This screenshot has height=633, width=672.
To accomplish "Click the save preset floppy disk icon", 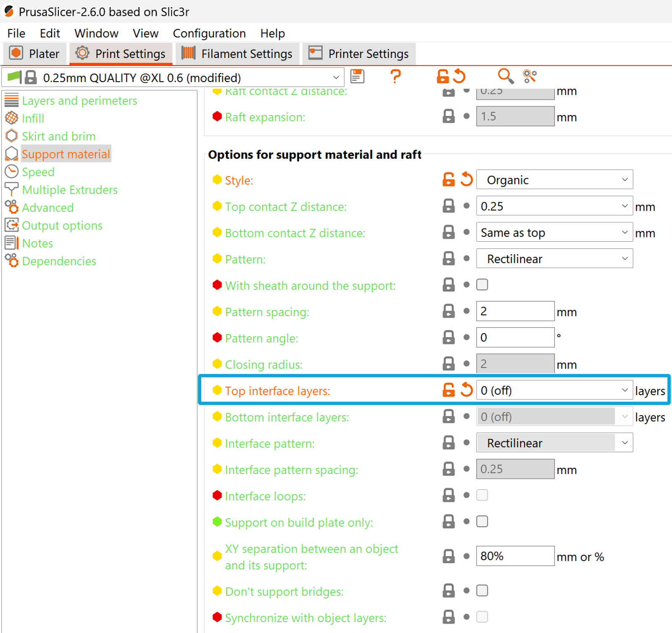I will (x=357, y=76).
